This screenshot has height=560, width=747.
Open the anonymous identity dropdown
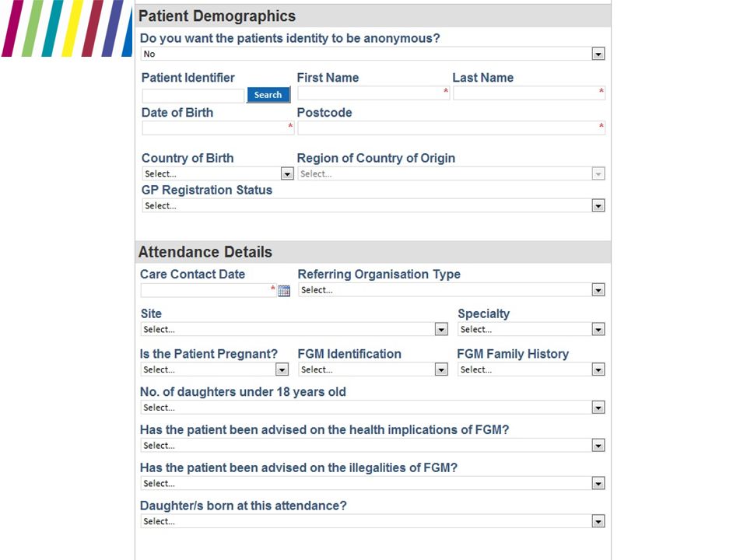(x=373, y=54)
